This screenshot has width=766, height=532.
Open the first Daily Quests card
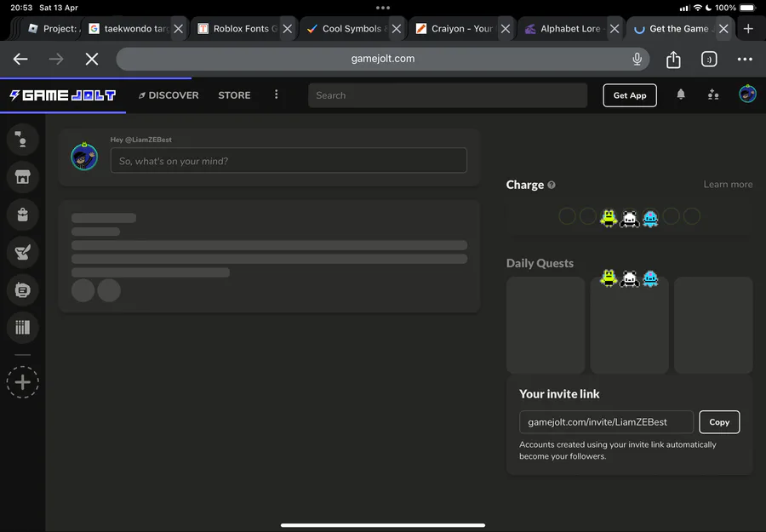pyautogui.click(x=546, y=325)
